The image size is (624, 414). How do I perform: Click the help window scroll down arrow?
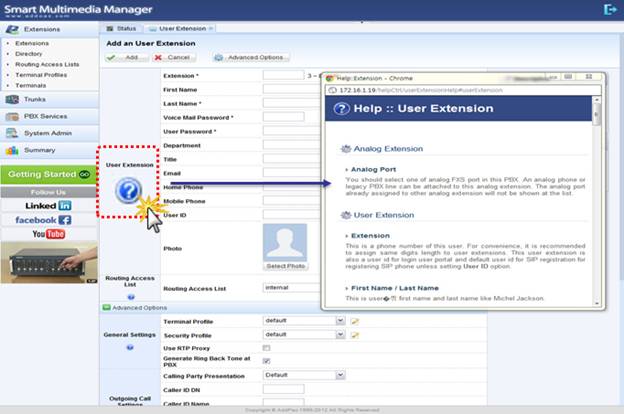[597, 303]
